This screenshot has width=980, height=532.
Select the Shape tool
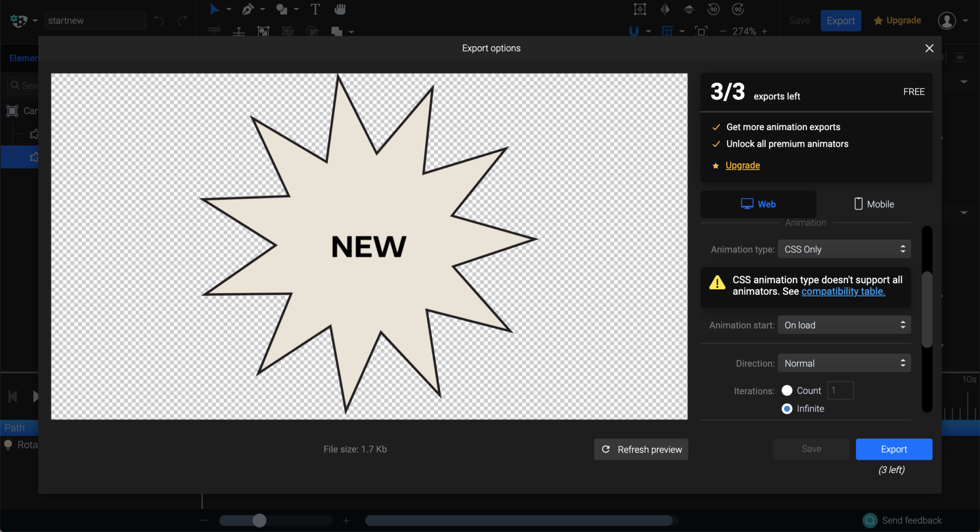[x=282, y=9]
